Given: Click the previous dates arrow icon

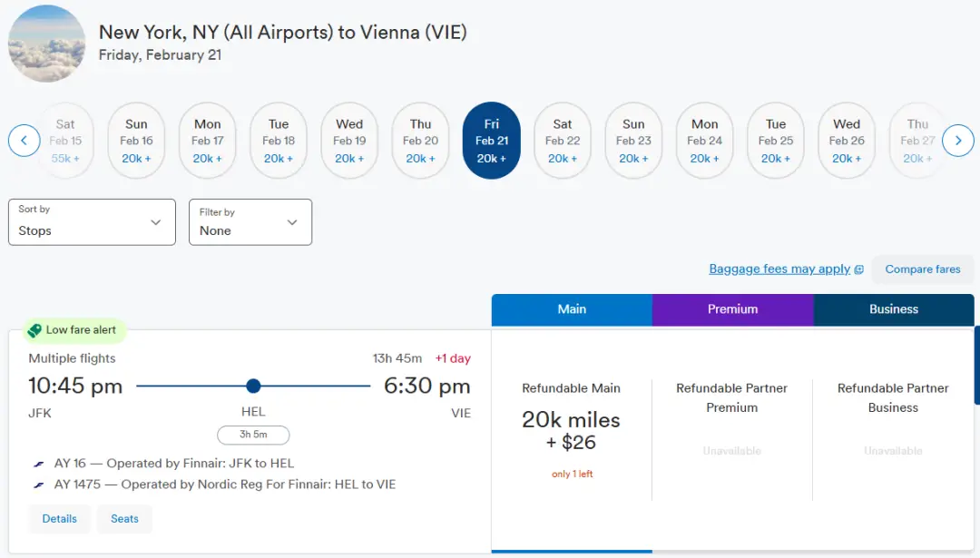Looking at the screenshot, I should [24, 141].
